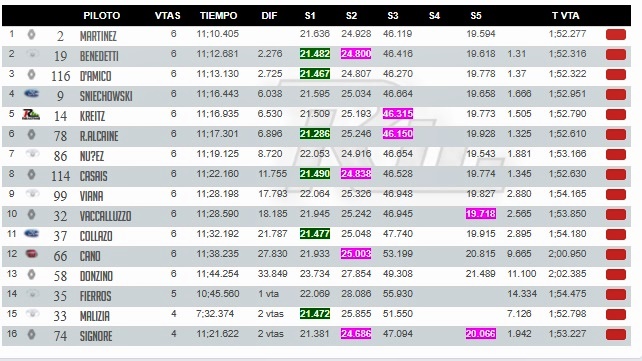The width and height of the screenshot is (642, 361).
Task: Click the T VTA column header
Action: click(565, 16)
